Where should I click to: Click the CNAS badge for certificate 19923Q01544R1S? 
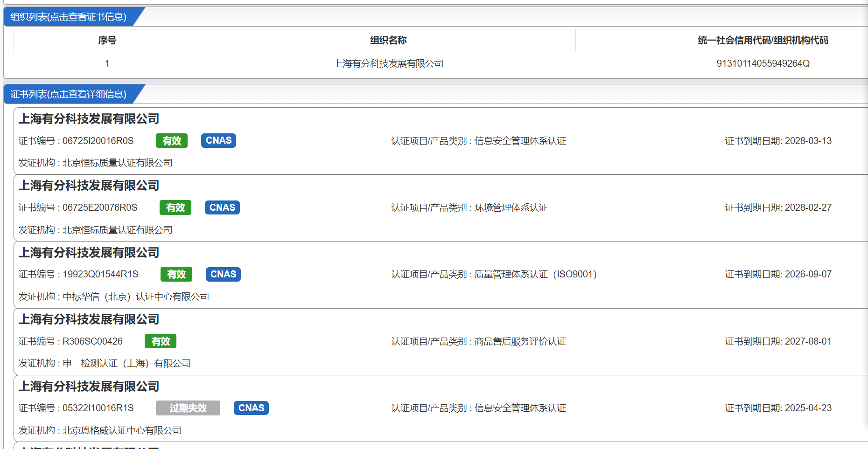223,274
